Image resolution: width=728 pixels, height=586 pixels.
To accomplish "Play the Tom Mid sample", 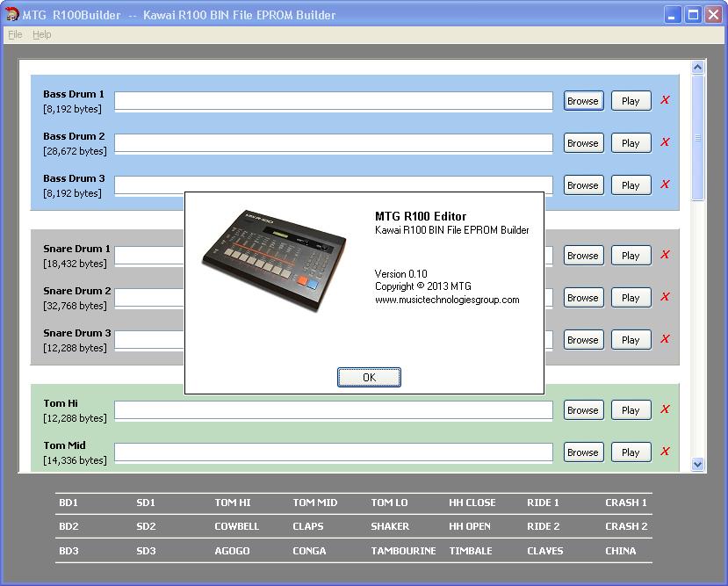I will (631, 452).
